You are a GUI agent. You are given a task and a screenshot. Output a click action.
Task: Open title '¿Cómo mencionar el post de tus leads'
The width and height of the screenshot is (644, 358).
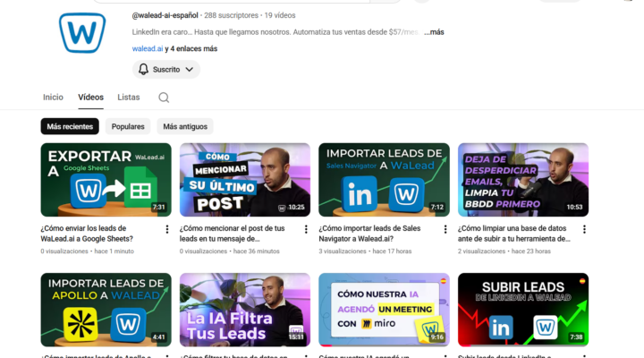pyautogui.click(x=232, y=234)
